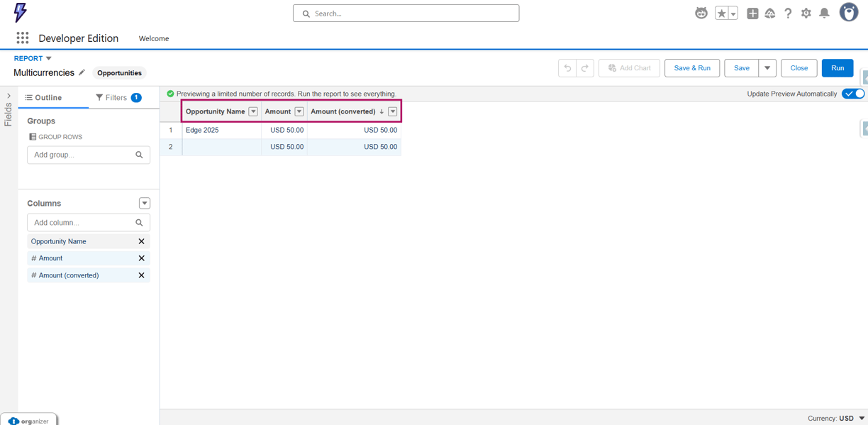Click in the Add column search field
The width and height of the screenshot is (868, 425).
point(89,223)
